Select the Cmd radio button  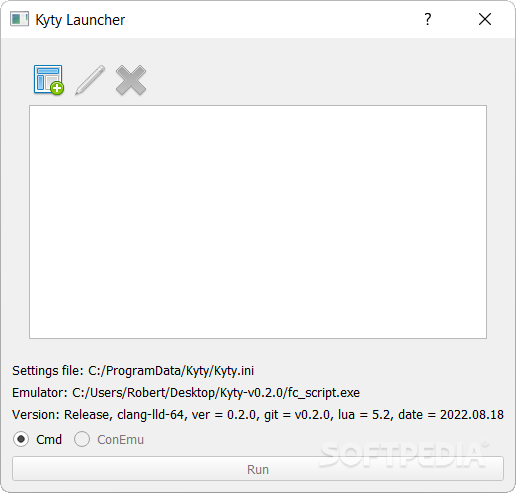coord(37,439)
